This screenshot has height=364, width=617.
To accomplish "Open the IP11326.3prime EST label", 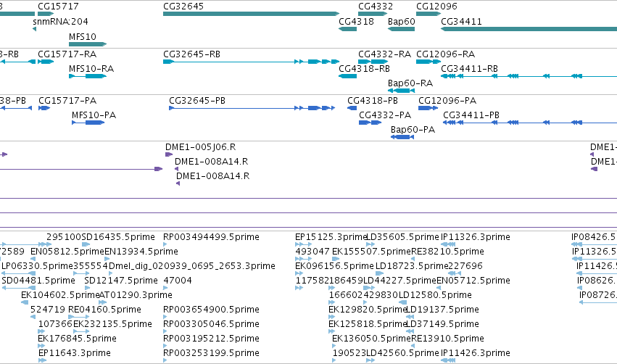I will point(476,237).
